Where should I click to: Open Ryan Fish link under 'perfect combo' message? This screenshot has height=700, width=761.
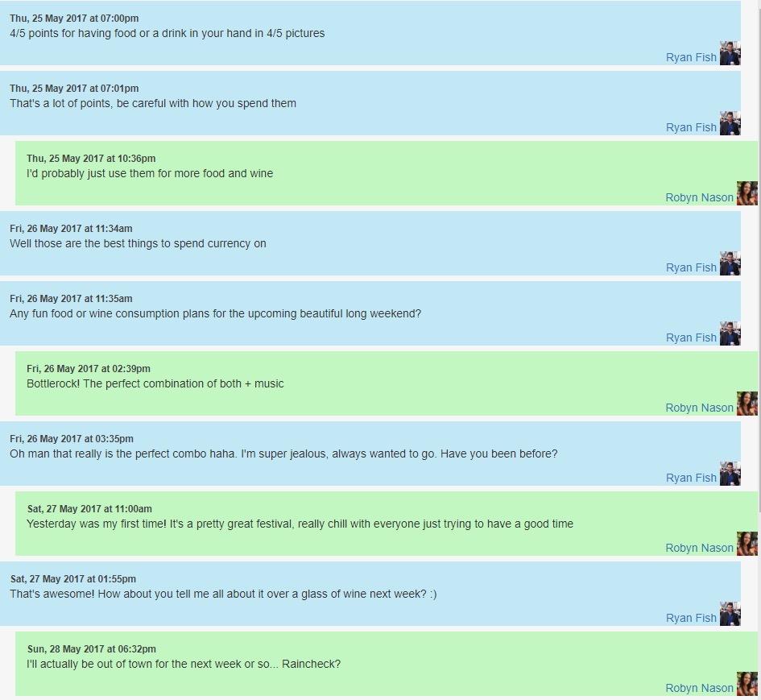pyautogui.click(x=691, y=478)
